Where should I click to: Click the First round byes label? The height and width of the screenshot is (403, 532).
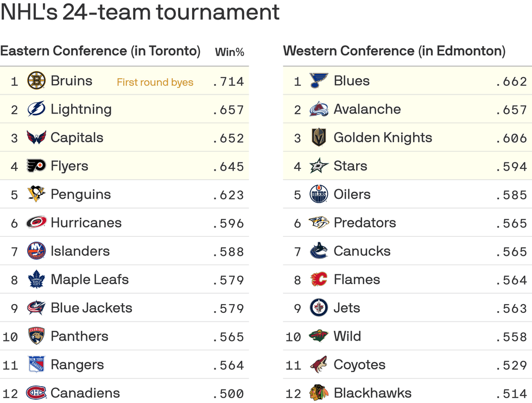(155, 83)
